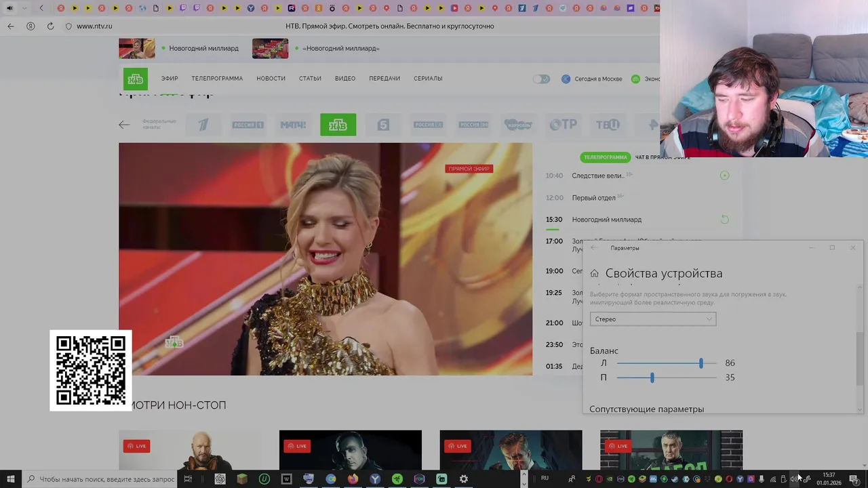
Task: Open the NTV logo home link
Action: 136,79
